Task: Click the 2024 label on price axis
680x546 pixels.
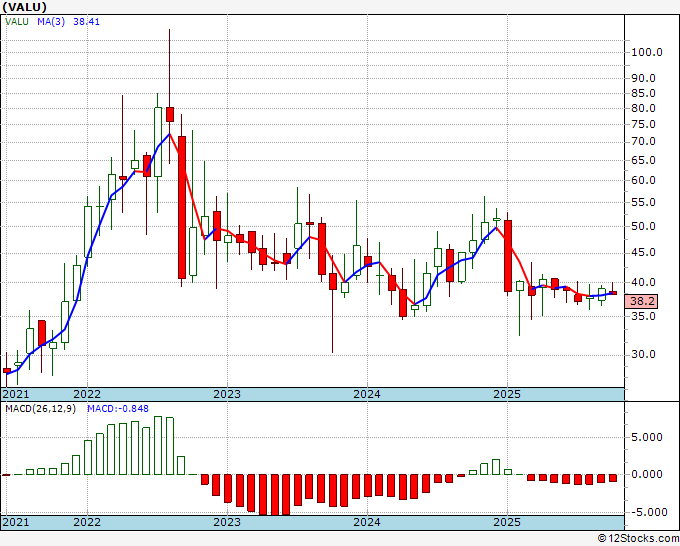Action: [x=367, y=394]
